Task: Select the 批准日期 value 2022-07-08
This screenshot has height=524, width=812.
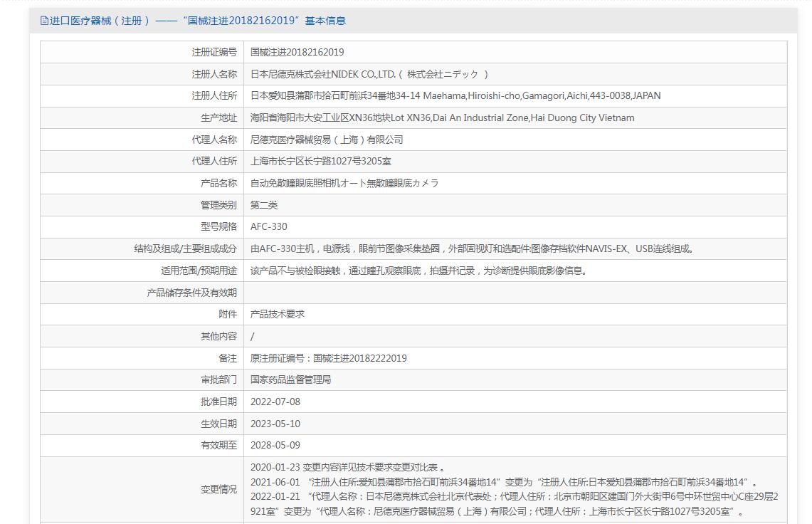Action: [x=275, y=402]
